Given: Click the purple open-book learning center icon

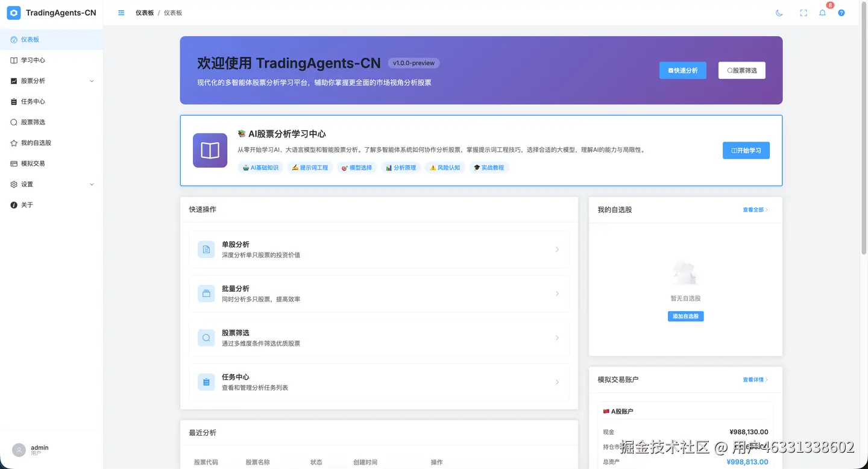Looking at the screenshot, I should point(210,150).
